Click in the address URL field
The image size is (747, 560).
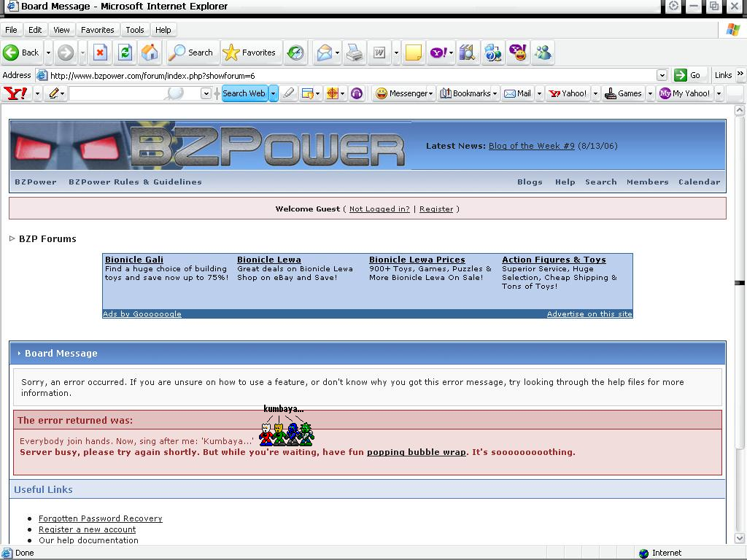(352, 75)
